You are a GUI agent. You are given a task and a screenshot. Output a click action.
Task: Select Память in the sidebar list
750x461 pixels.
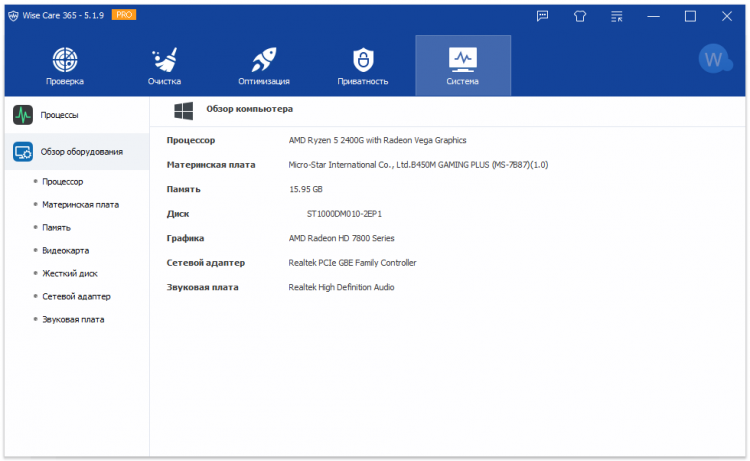(56, 228)
